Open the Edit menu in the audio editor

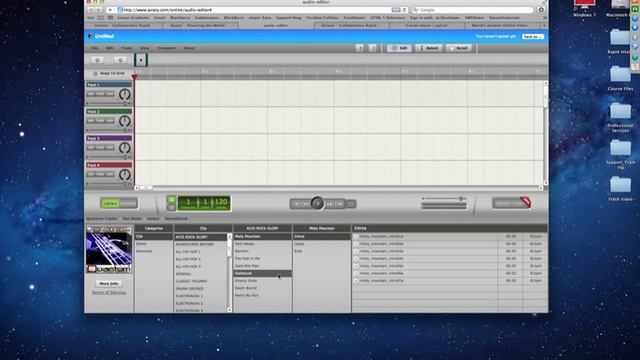[109, 48]
